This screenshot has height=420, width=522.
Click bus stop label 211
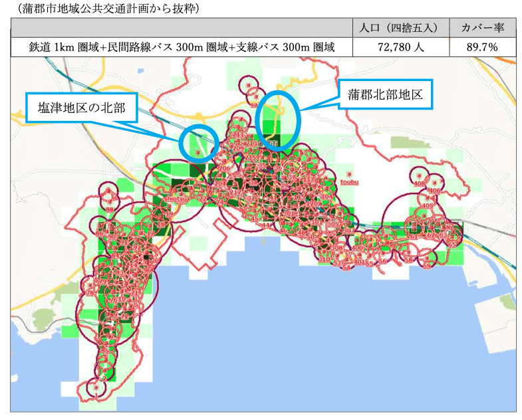(238, 134)
